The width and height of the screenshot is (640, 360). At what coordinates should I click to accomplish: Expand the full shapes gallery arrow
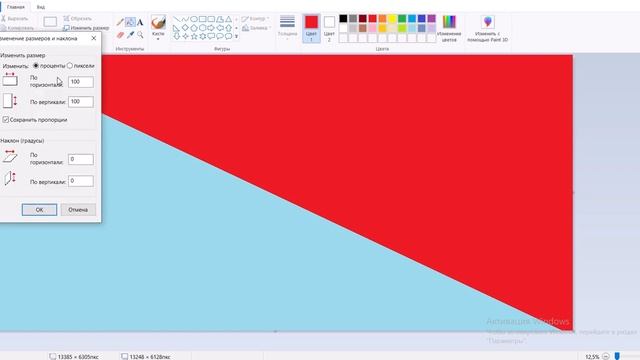(236, 36)
